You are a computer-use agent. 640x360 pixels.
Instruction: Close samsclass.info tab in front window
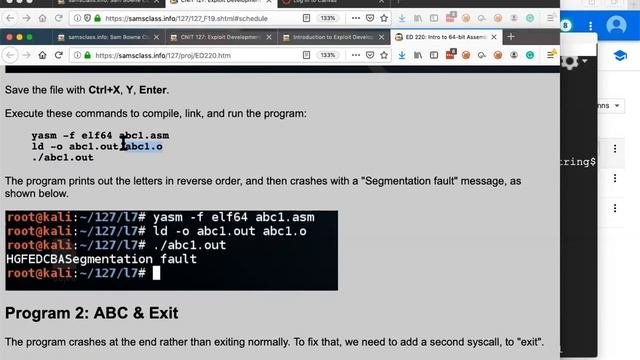click(x=156, y=37)
